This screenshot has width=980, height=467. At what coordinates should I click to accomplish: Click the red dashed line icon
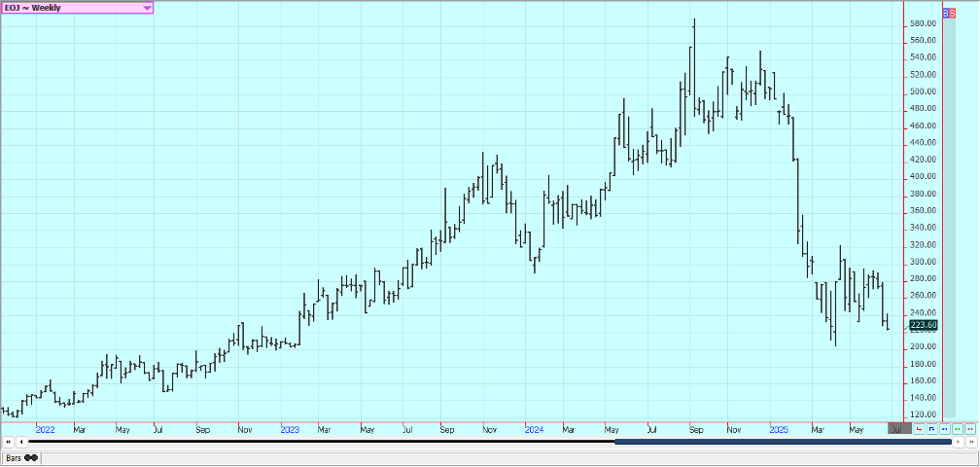[x=970, y=429]
